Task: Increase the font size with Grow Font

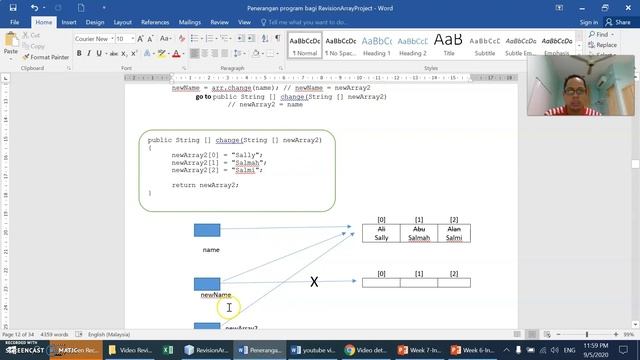Action: click(x=140, y=39)
